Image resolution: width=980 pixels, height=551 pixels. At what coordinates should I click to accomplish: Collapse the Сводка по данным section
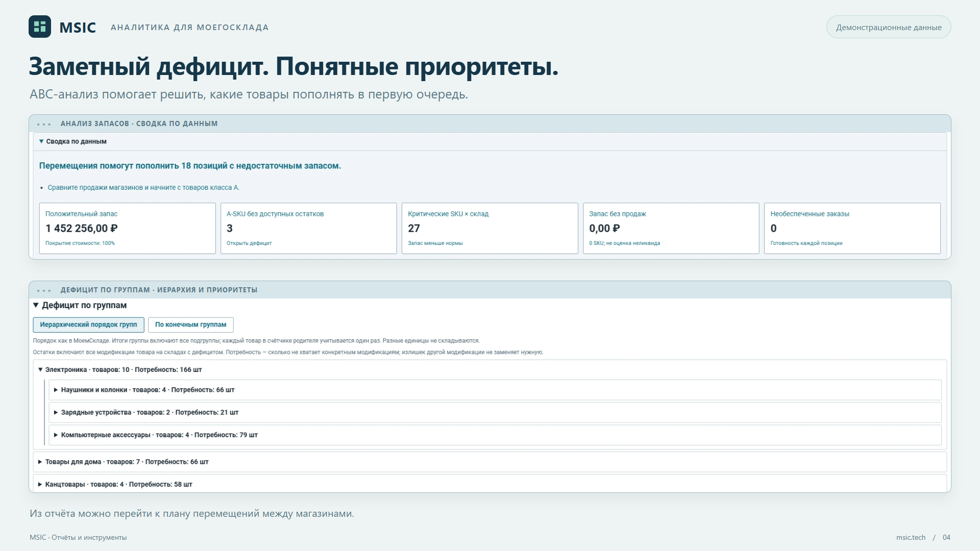pyautogui.click(x=72, y=141)
